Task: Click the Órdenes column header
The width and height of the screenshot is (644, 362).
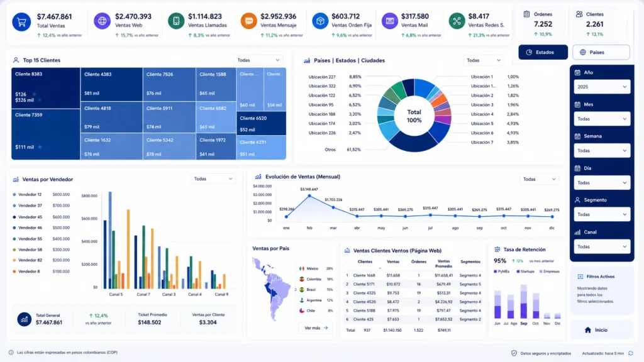Action: pos(418,261)
